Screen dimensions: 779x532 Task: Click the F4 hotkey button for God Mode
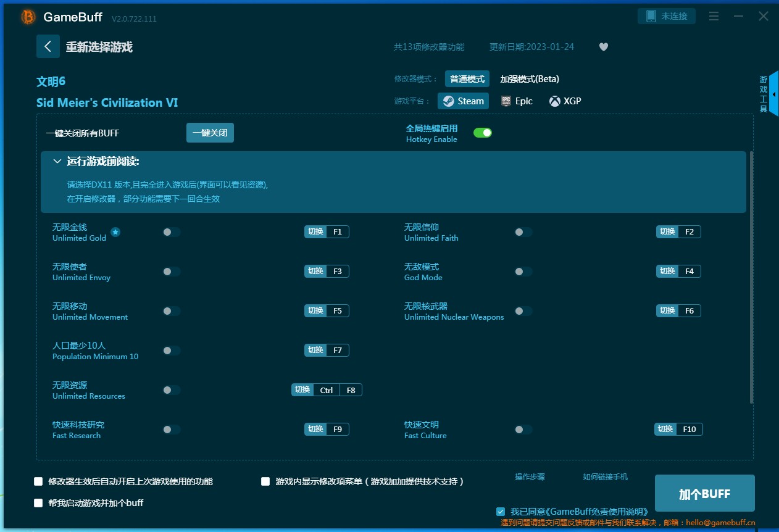coord(678,272)
